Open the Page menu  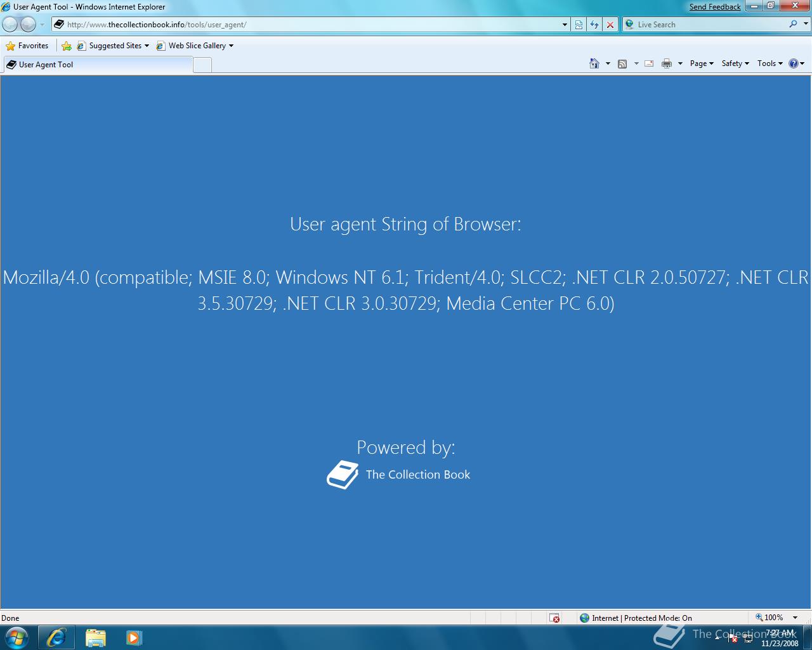click(x=702, y=63)
